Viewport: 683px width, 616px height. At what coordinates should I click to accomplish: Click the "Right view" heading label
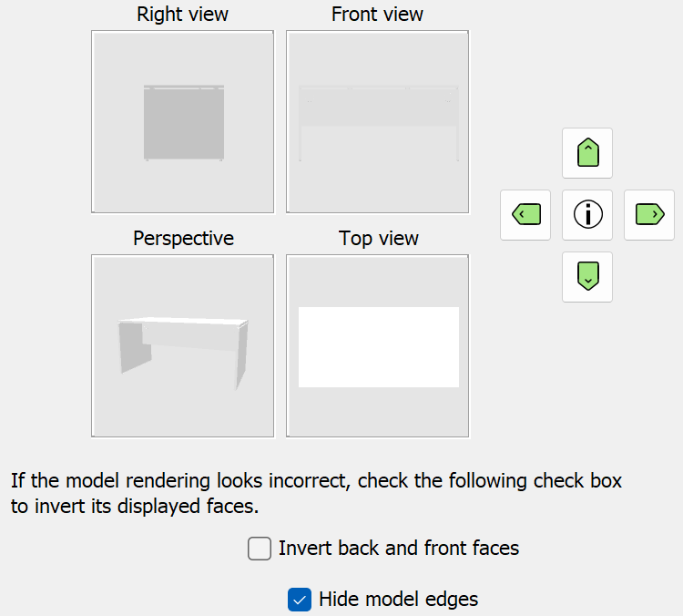[x=182, y=15]
